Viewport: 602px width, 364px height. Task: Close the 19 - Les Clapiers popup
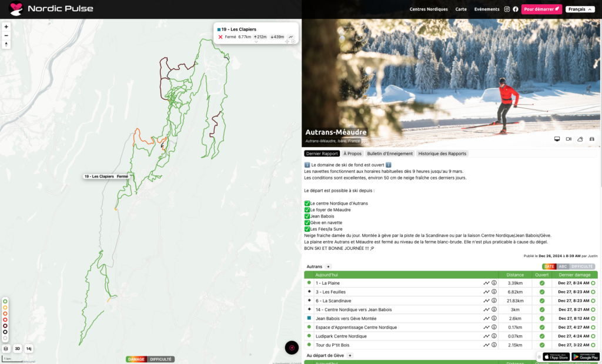pyautogui.click(x=293, y=42)
